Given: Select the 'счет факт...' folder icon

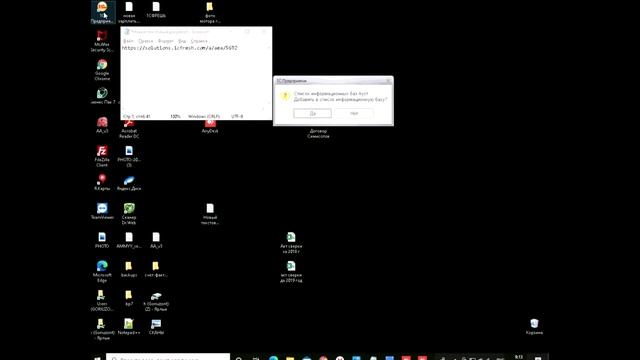Looking at the screenshot, I should [156, 269].
